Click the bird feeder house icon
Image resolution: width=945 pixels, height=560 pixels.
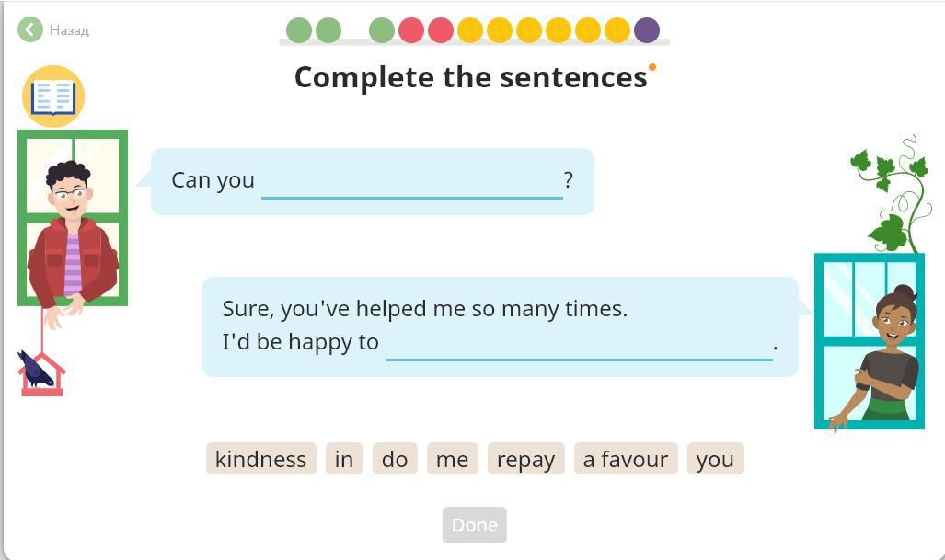tap(41, 373)
